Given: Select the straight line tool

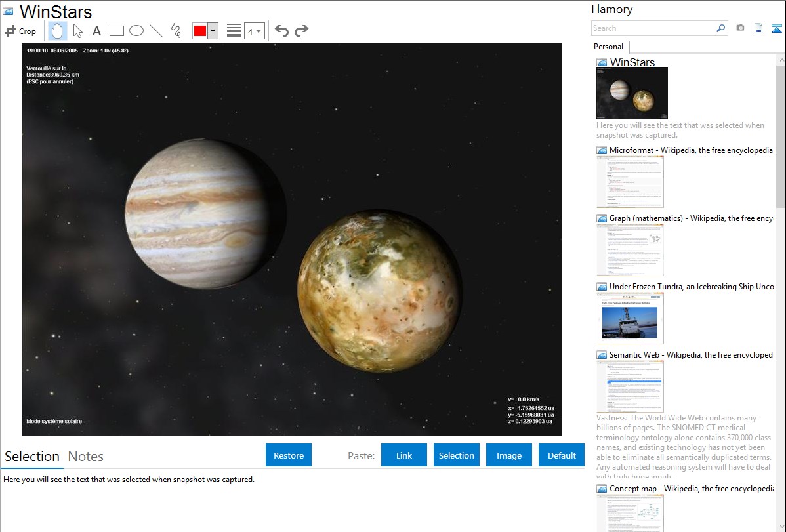Looking at the screenshot, I should pyautogui.click(x=156, y=31).
